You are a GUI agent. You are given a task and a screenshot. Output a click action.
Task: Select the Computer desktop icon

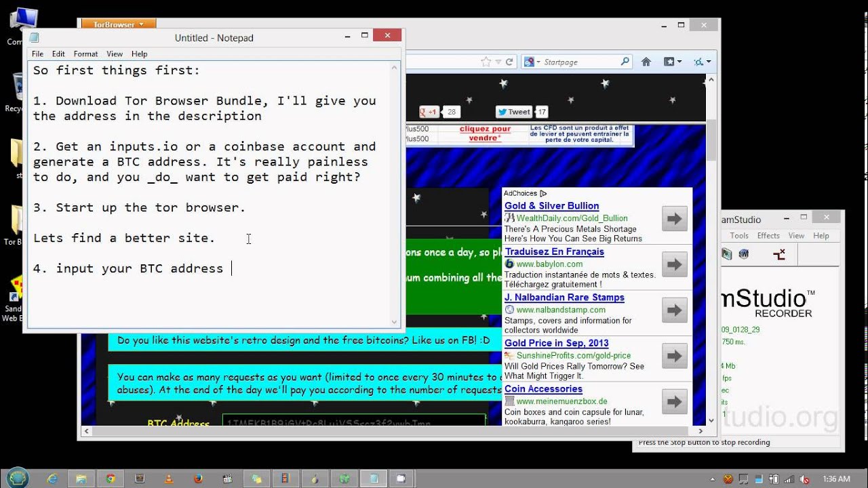(x=15, y=27)
